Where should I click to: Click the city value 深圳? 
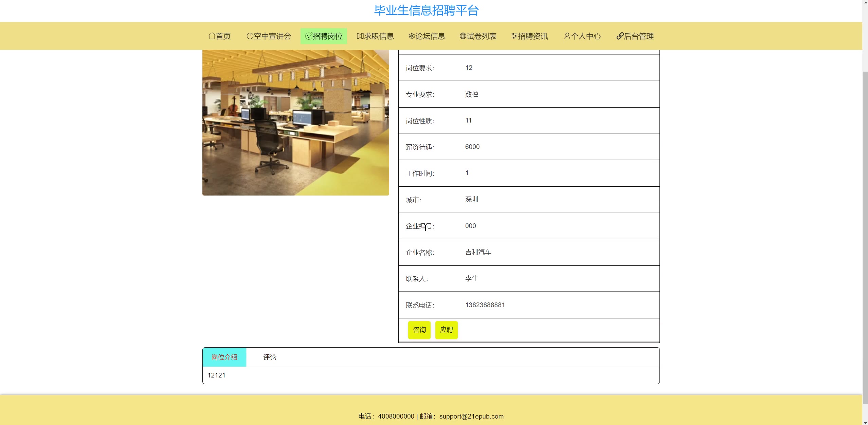tap(472, 199)
